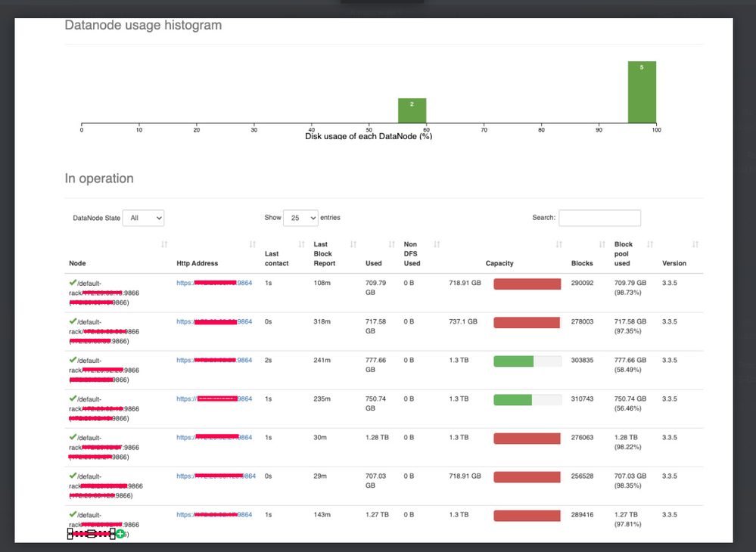
Task: Click green checkmark of 1.28 TB node
Action: [73, 437]
